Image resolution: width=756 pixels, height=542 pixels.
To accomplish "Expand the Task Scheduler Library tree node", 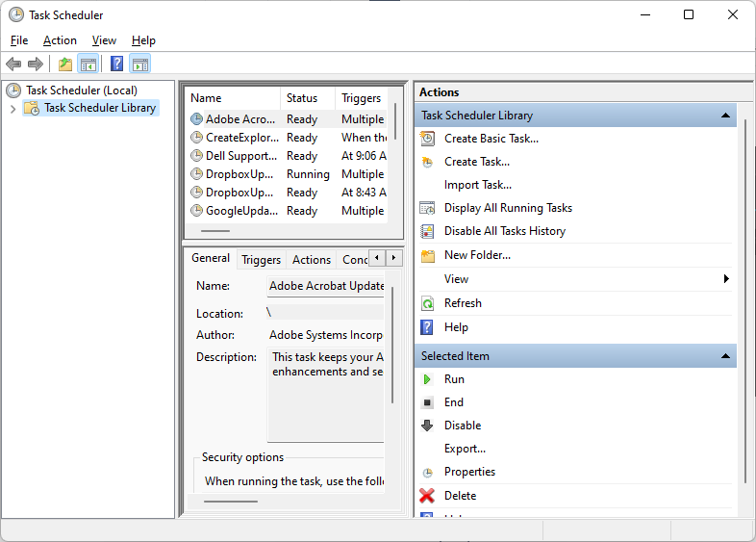I will [13, 109].
